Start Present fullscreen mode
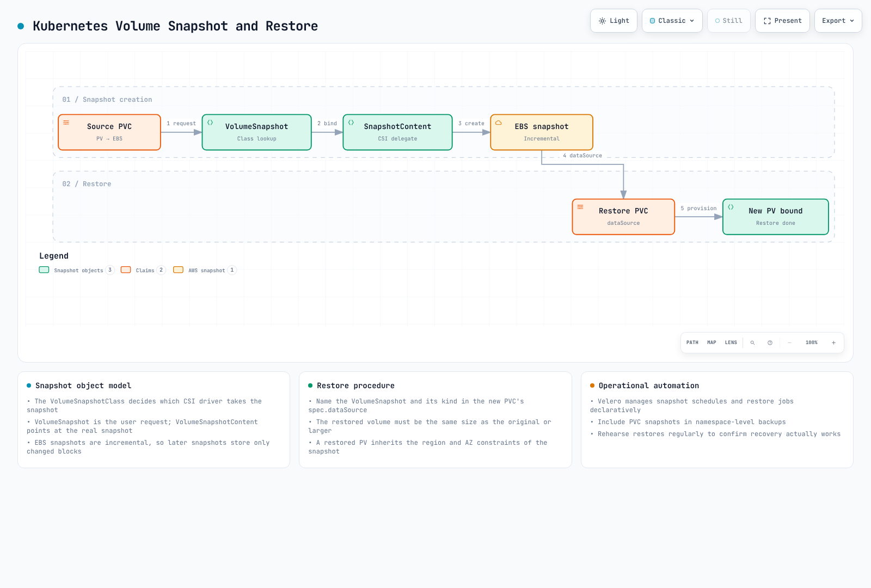The width and height of the screenshot is (871, 588). click(x=782, y=21)
